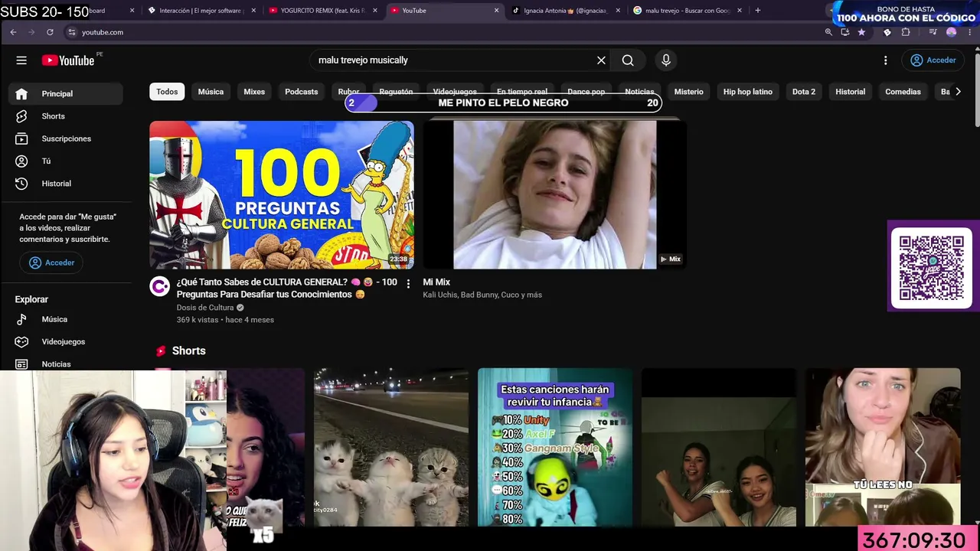Open Videojuegos under Explorar
This screenshot has height=551, width=980.
[x=66, y=342]
